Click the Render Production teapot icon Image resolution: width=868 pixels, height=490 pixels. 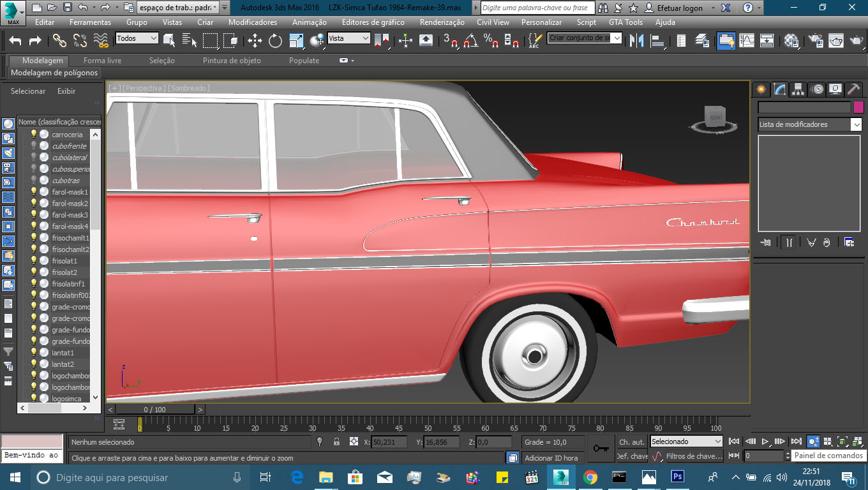pyautogui.click(x=855, y=41)
